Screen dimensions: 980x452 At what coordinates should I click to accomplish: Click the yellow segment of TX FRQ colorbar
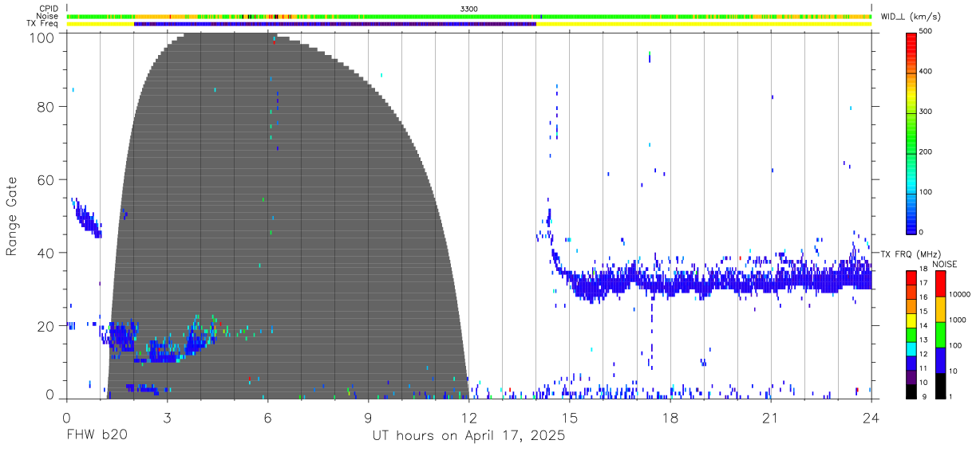(x=911, y=320)
